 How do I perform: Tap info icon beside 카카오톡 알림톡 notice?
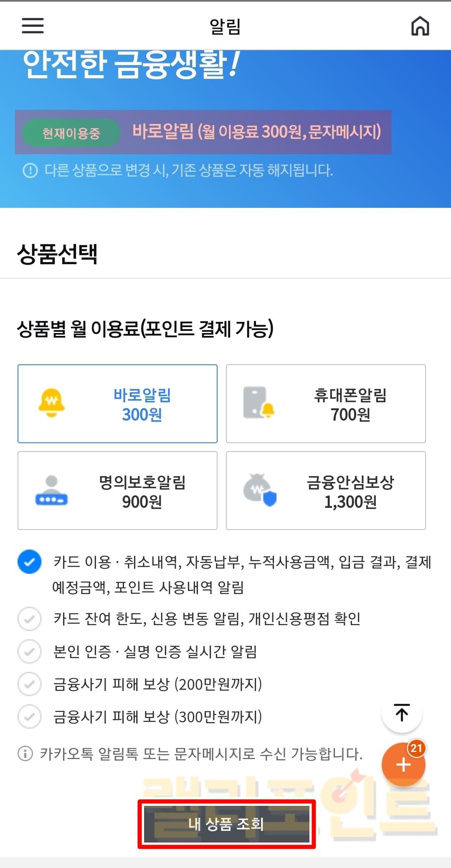(x=25, y=754)
